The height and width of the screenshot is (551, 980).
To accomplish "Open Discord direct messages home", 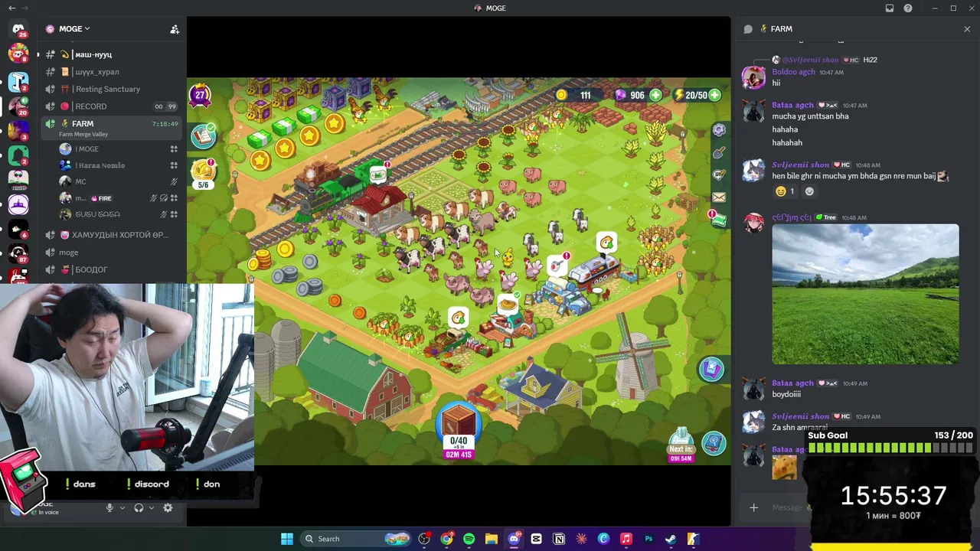I will [x=18, y=29].
